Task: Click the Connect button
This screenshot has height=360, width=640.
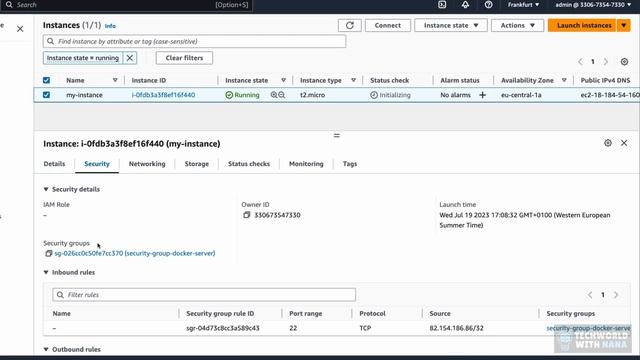Action: (x=388, y=25)
